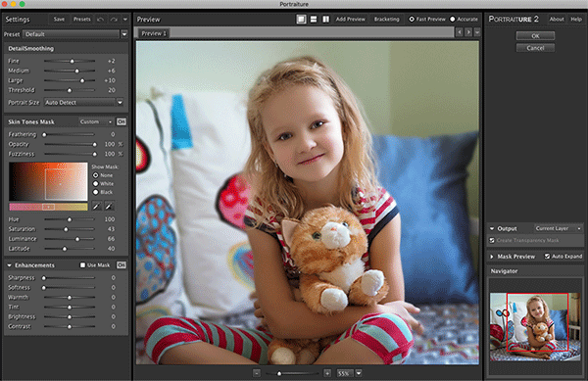Click the redo arrow in Settings

pos(114,20)
